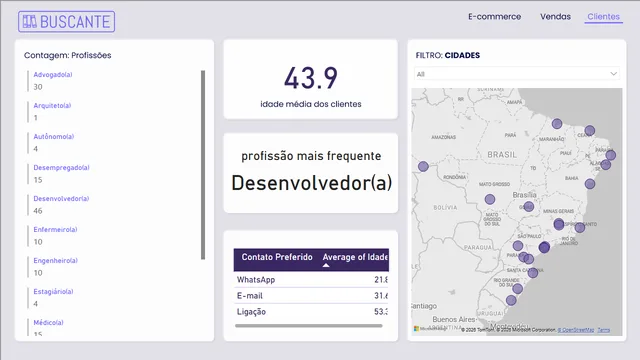Open the Cidades filter dropdown
This screenshot has height=360, width=640.
coord(516,74)
